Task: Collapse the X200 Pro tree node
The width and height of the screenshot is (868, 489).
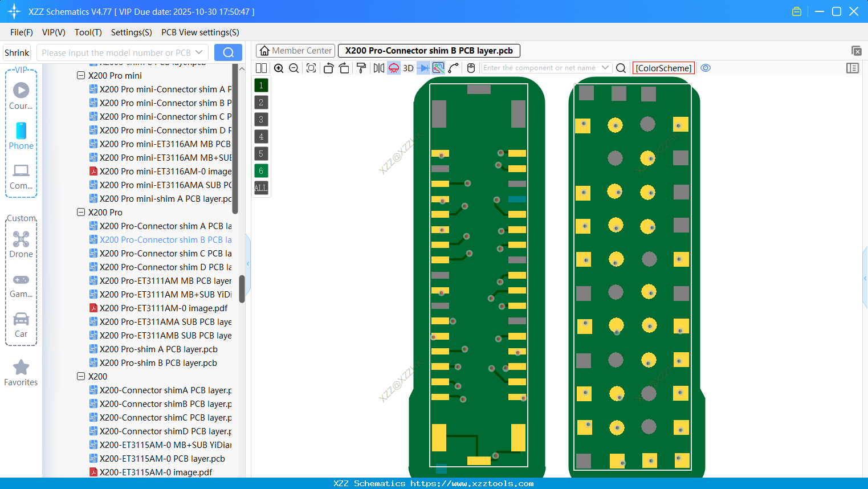Action: pyautogui.click(x=80, y=212)
